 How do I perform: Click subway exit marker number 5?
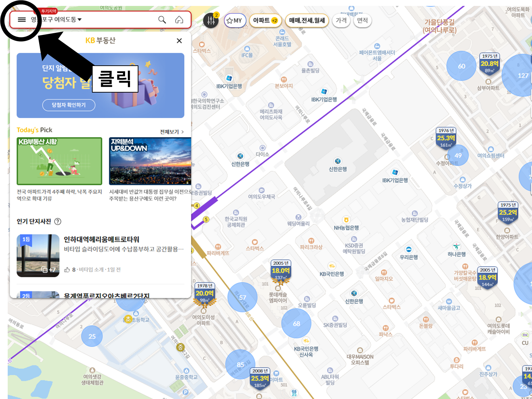point(206,219)
